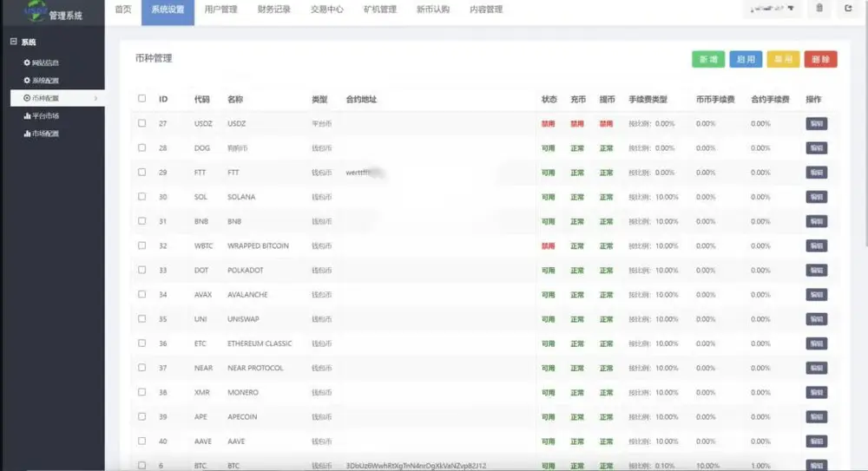868x471 pixels.
Task: Collapse the 系统 sidebar group icon
Action: coord(14,42)
